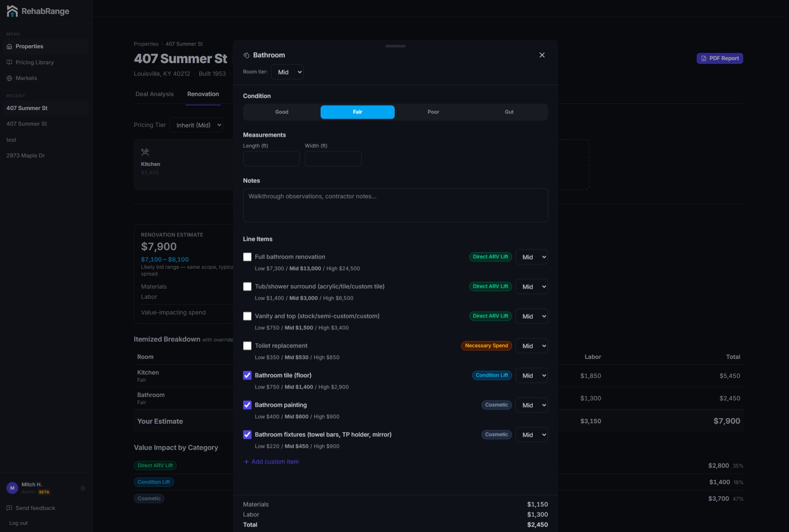
Task: Click the PDF document icon in PDF Report
Action: tap(704, 58)
